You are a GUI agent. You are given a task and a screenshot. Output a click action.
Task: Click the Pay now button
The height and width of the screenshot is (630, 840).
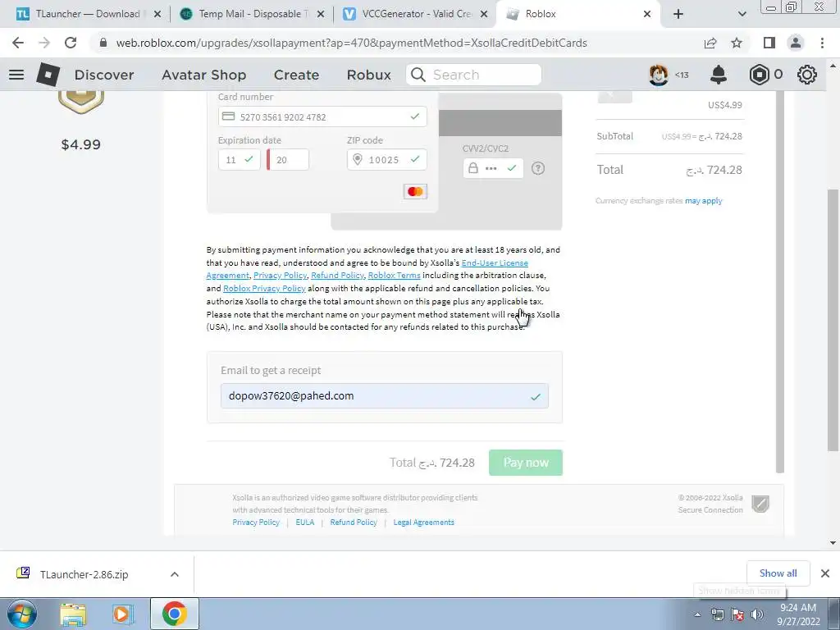pyautogui.click(x=526, y=463)
